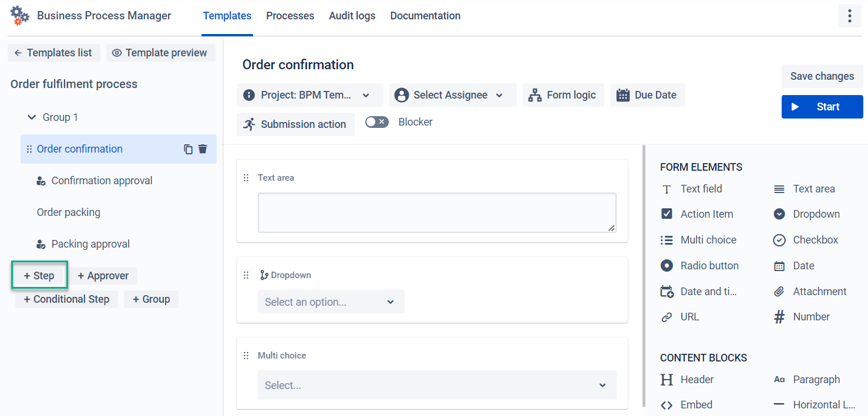
Task: Open the Project dropdown
Action: (309, 94)
